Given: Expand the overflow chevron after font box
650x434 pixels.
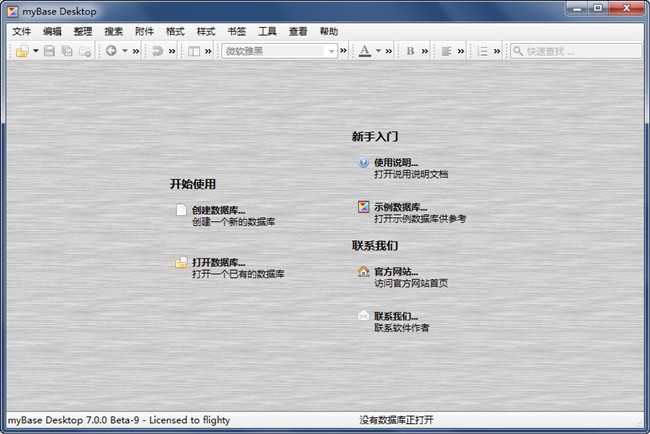Looking at the screenshot, I should click(343, 51).
